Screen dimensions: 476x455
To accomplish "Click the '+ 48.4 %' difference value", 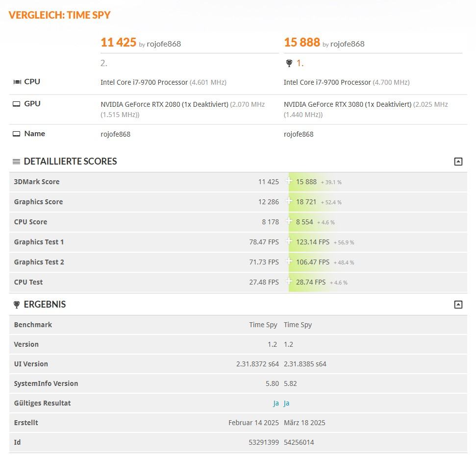I will click(344, 263).
